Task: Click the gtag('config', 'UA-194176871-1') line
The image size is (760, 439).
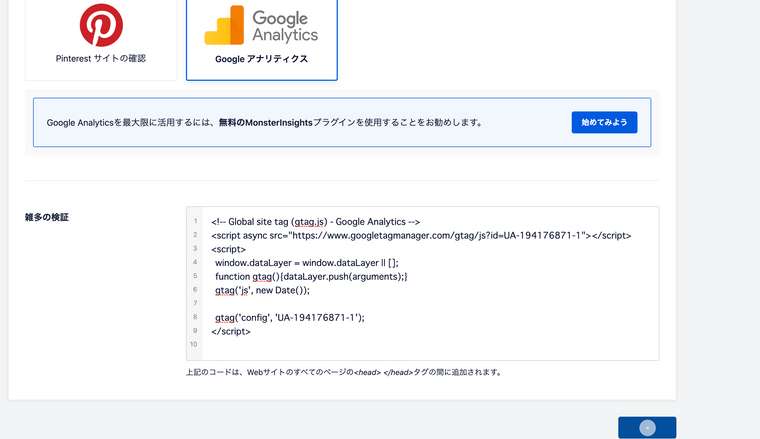Action: (x=290, y=317)
